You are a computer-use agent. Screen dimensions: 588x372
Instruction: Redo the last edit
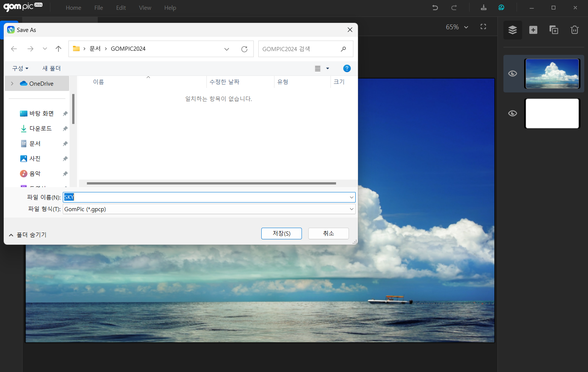[x=454, y=8]
